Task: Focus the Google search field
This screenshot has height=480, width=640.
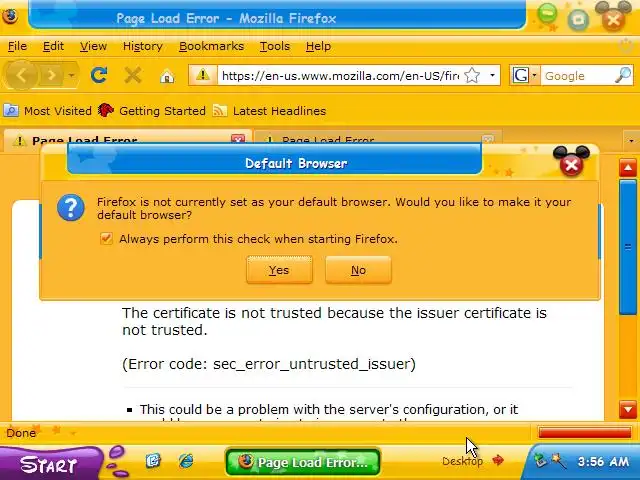Action: (x=578, y=76)
